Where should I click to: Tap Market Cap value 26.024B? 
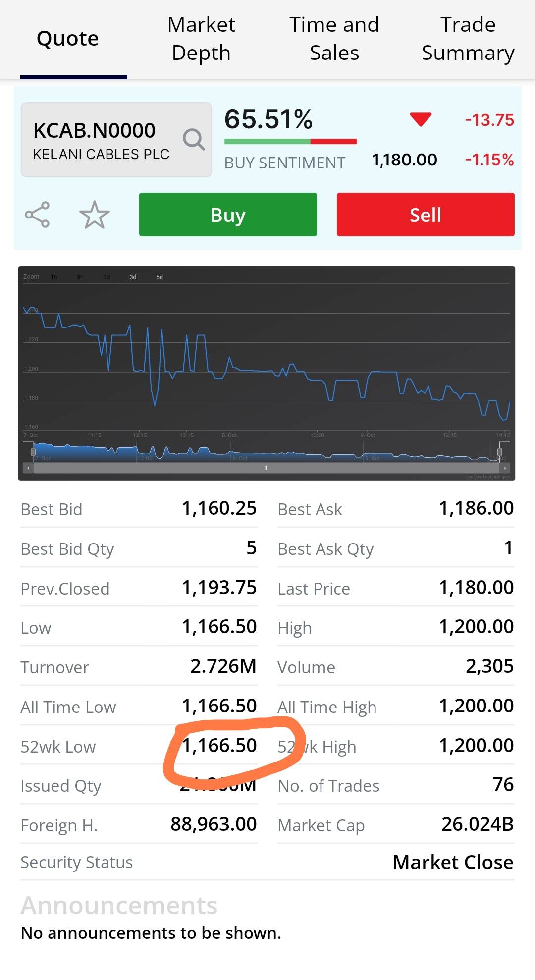coord(478,824)
